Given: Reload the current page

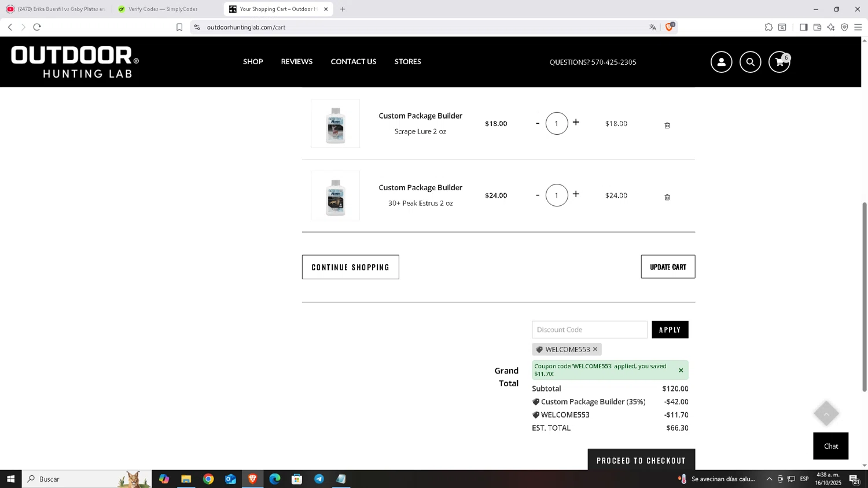Looking at the screenshot, I should [x=37, y=27].
